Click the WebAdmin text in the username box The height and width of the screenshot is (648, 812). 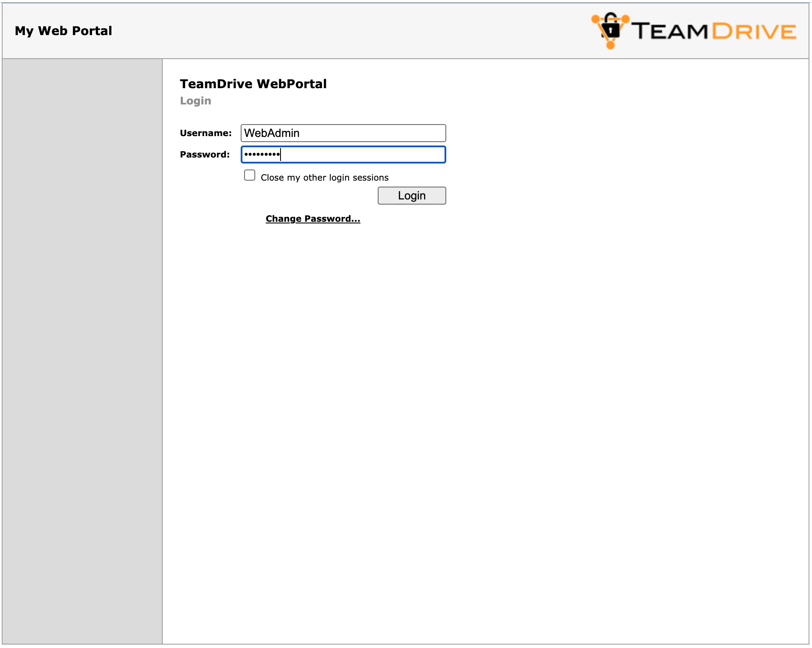[x=272, y=133]
